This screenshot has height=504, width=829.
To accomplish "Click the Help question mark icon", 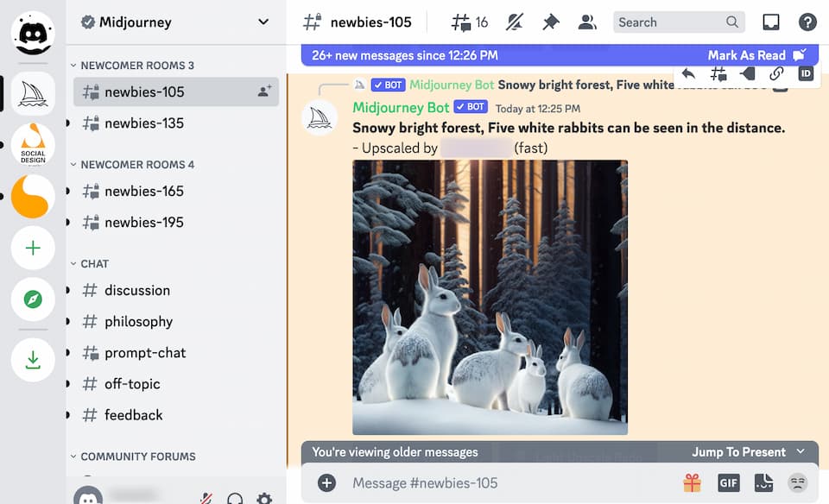I will coord(807,22).
